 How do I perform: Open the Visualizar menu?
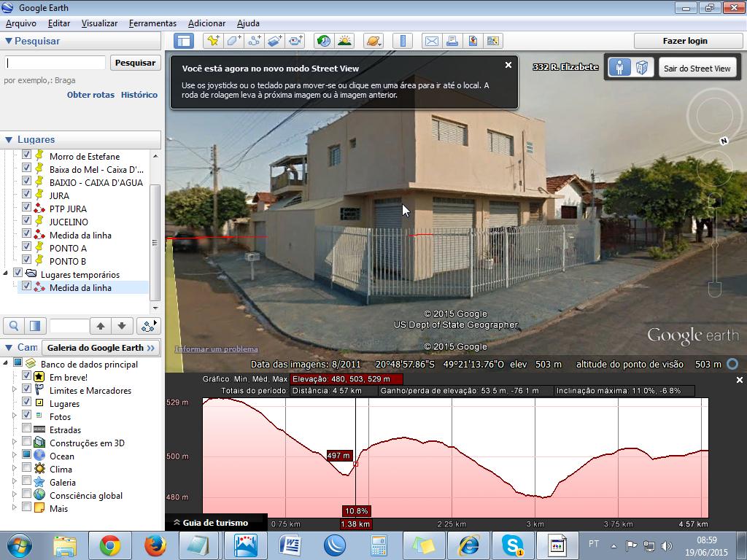pyautogui.click(x=99, y=23)
